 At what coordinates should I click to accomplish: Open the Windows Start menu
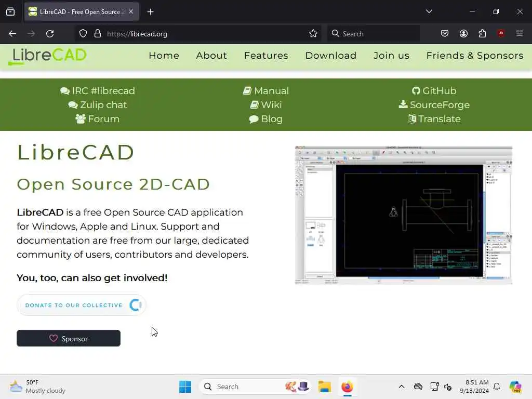click(185, 387)
